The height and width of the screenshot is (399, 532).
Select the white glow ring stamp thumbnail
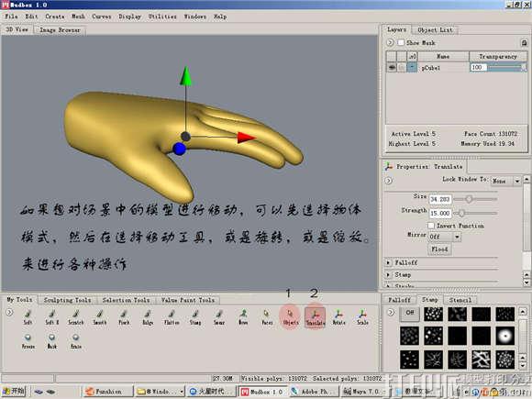point(504,336)
